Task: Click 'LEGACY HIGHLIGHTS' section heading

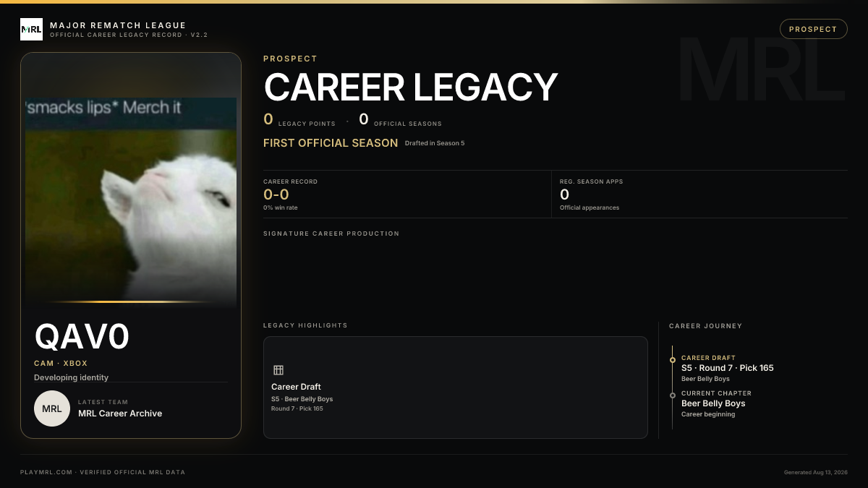Action: tap(305, 325)
